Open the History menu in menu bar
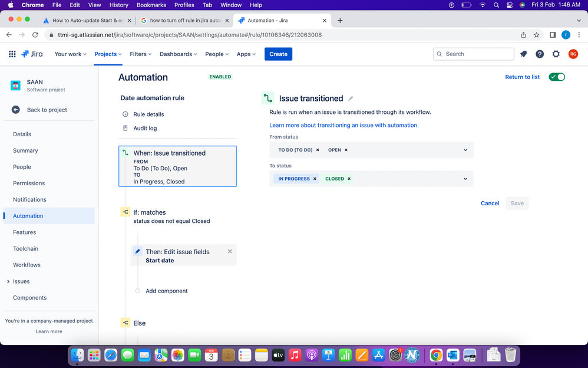 tap(119, 5)
